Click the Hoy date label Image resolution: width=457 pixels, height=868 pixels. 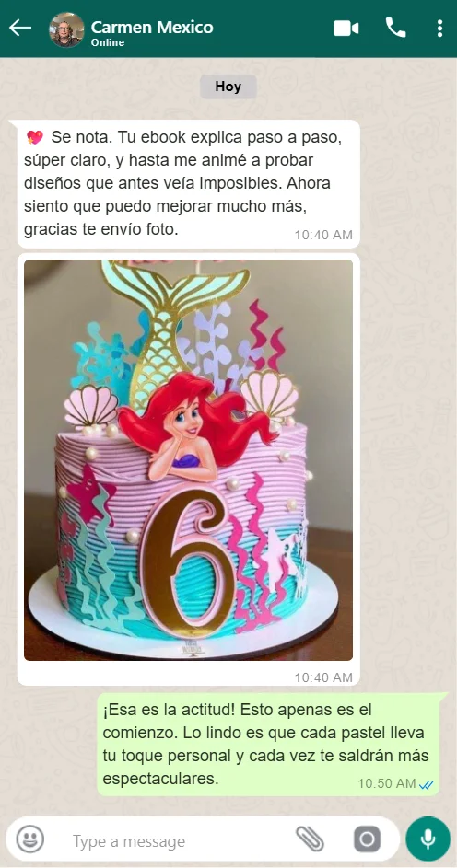228,87
